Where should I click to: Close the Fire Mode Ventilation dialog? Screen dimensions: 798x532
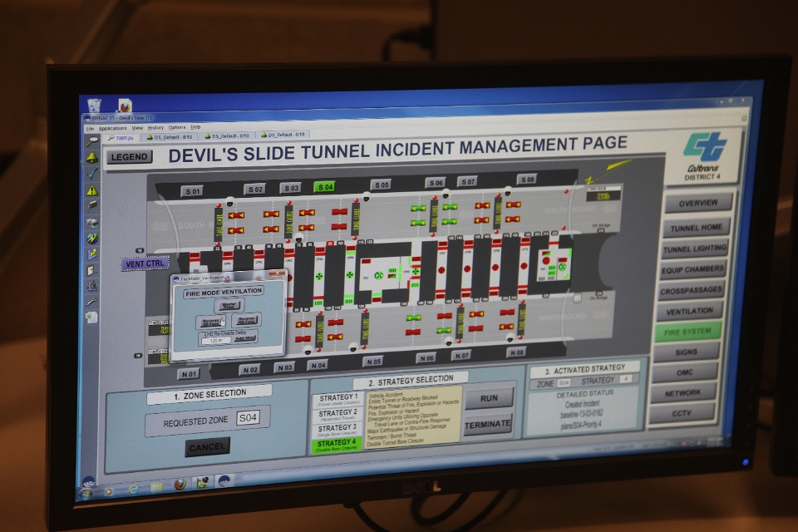(276, 273)
